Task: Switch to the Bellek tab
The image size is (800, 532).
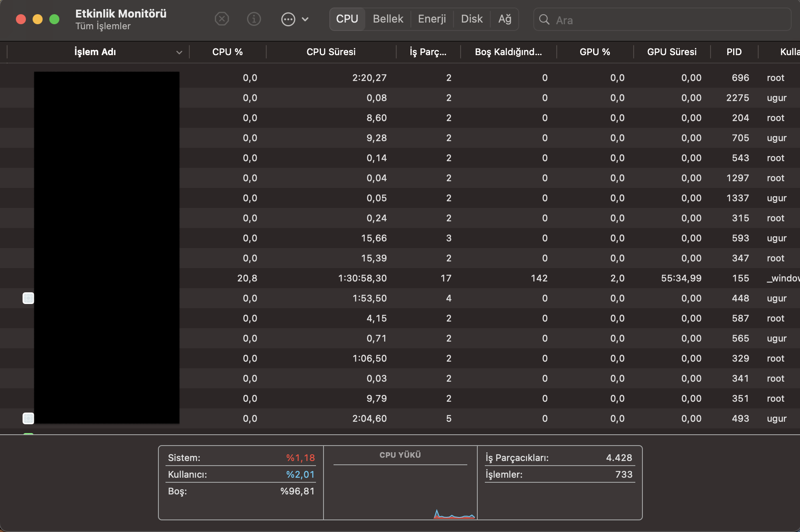Action: 388,19
